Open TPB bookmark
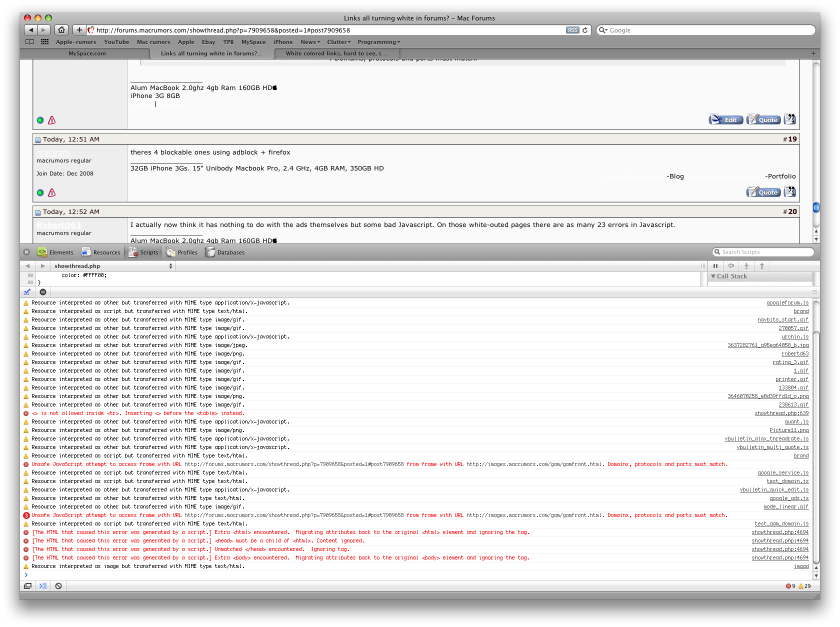 pyautogui.click(x=228, y=42)
